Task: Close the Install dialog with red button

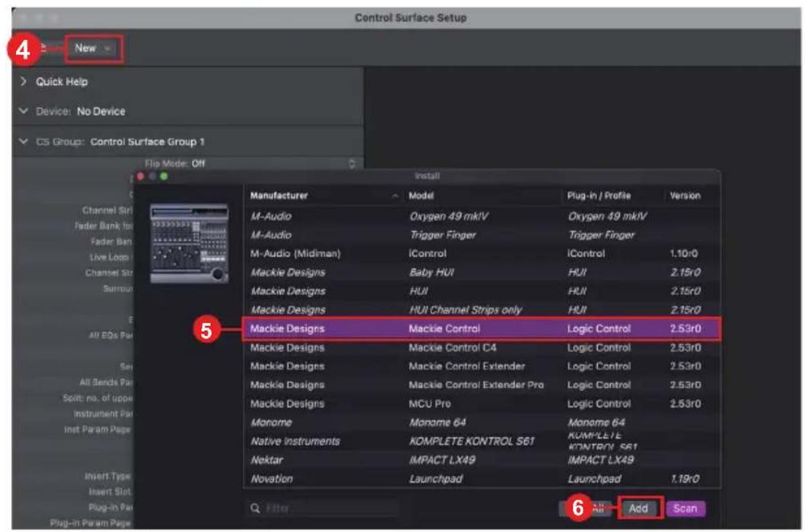Action: pyautogui.click(x=142, y=176)
